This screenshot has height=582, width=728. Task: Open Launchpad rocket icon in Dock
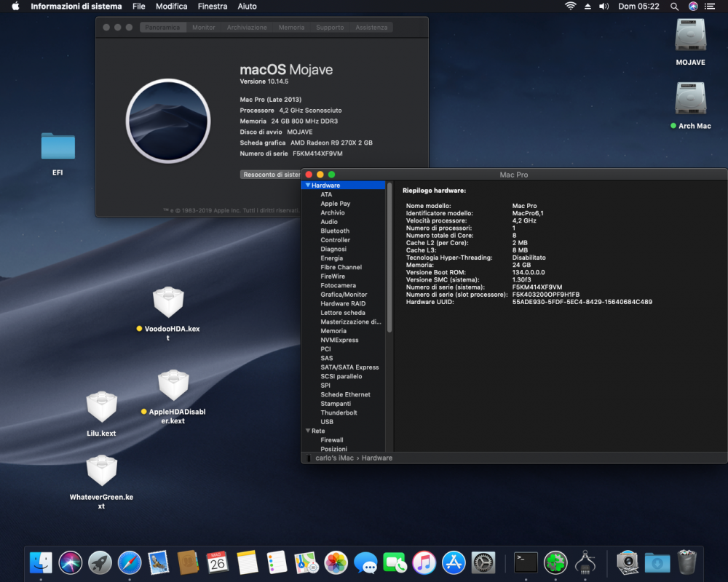[100, 562]
